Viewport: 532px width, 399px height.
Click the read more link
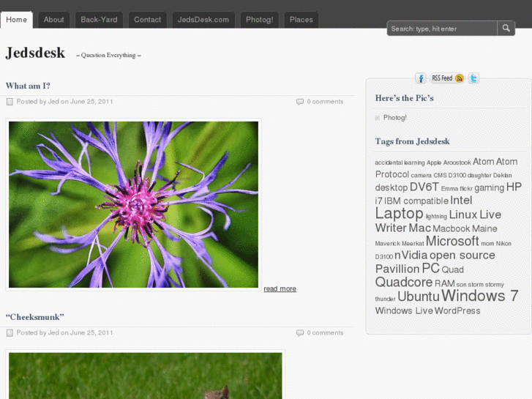click(280, 289)
